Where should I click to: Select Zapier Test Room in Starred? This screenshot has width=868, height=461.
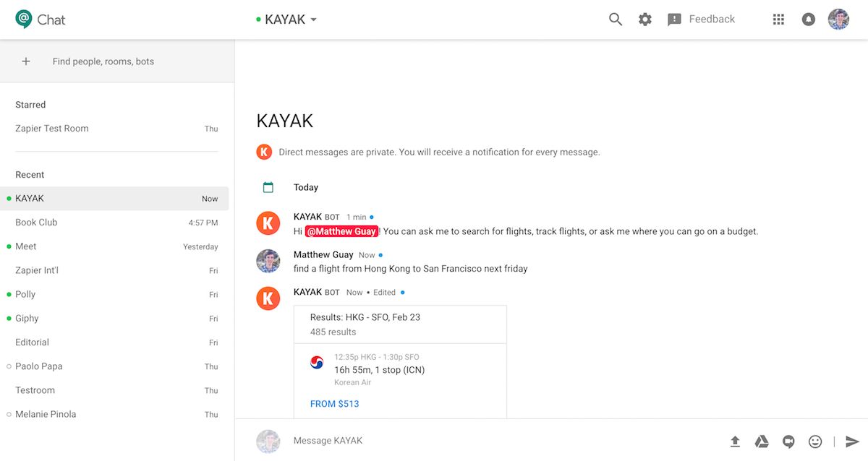tap(52, 129)
